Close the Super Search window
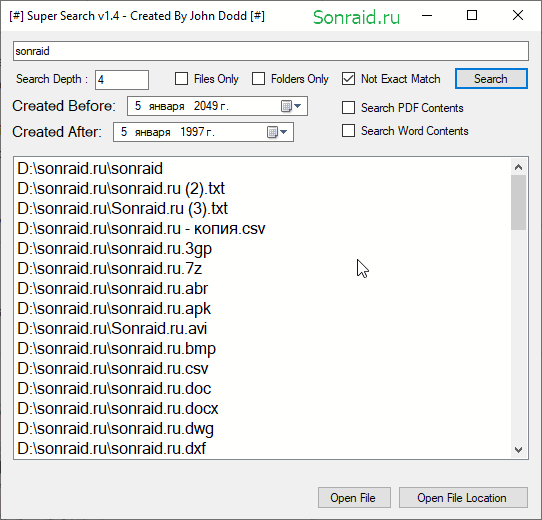The image size is (542, 520). point(518,16)
